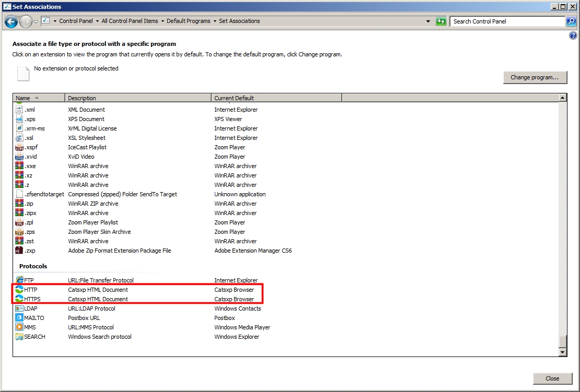Navigate to Control Panel breadcrumb
The image size is (580, 392).
pos(76,21)
